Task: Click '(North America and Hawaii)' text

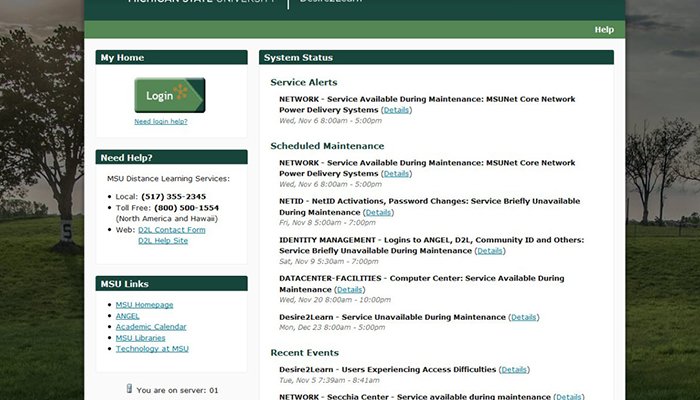Action: [167, 219]
